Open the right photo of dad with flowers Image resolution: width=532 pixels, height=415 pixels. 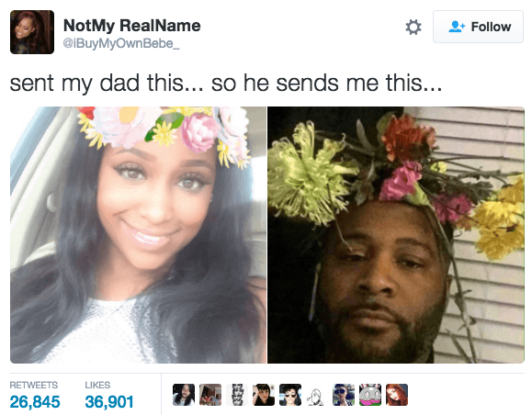tap(396, 235)
